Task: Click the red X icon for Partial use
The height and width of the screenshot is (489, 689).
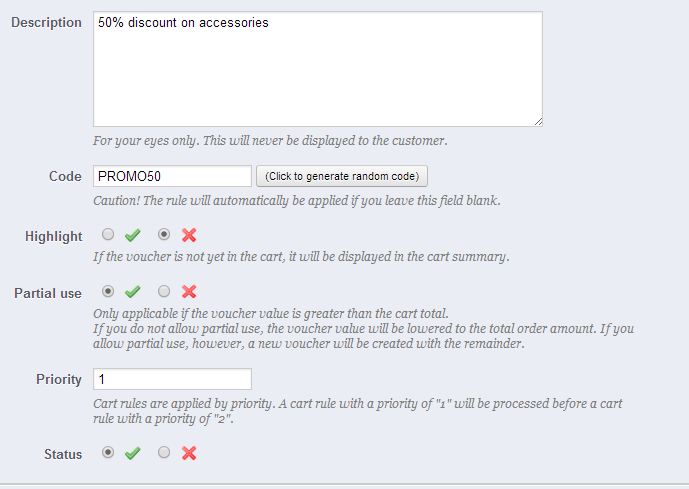Action: pyautogui.click(x=189, y=292)
